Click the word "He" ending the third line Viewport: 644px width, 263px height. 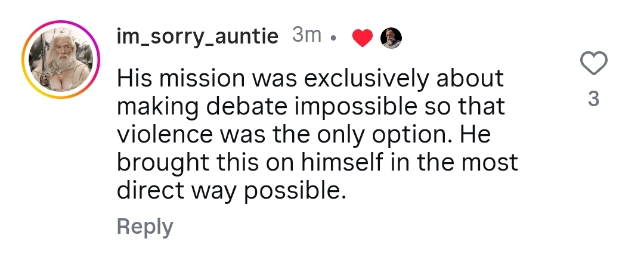click(x=475, y=134)
